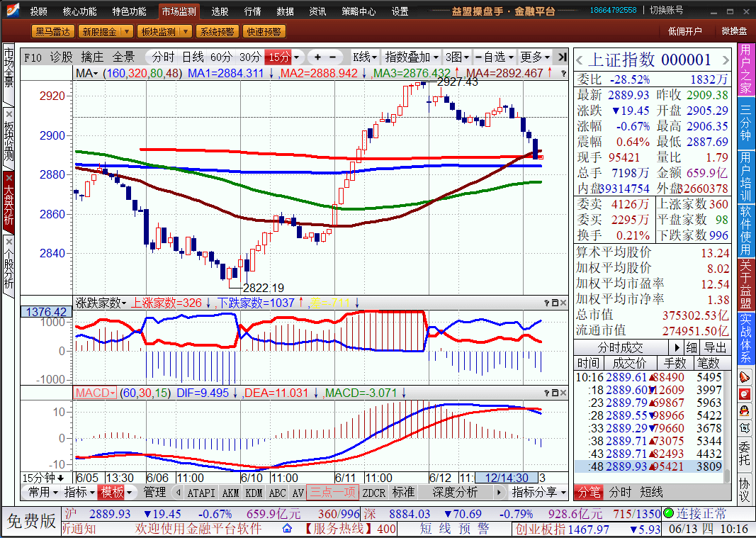756x538 pixels.
Task: Open the 特色功能 menu
Action: [129, 11]
